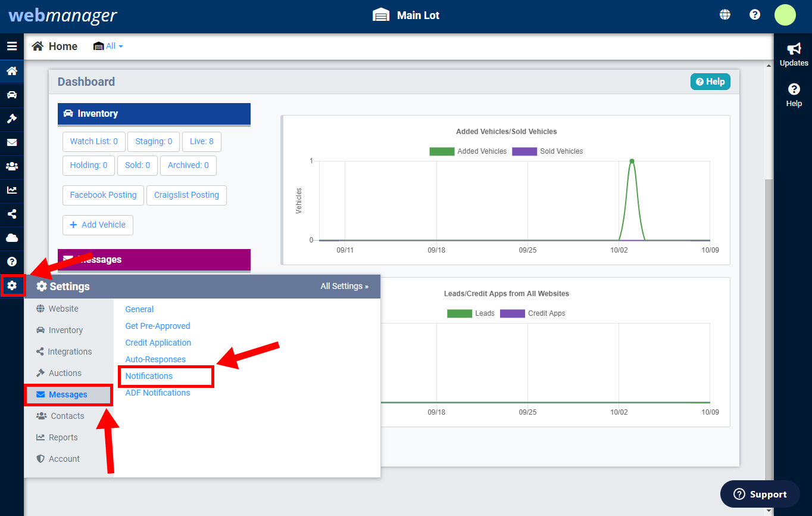Click top bar question mark help icon
812x516 pixels.
coord(755,15)
